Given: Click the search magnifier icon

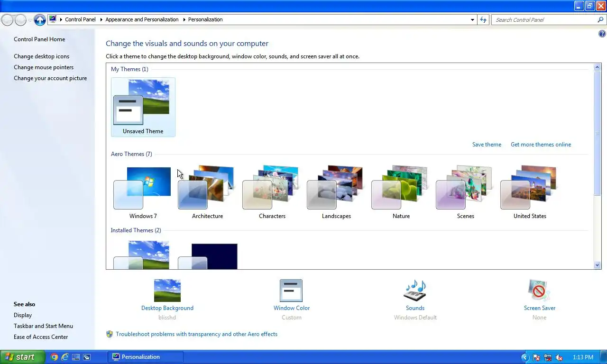Looking at the screenshot, I should [600, 19].
